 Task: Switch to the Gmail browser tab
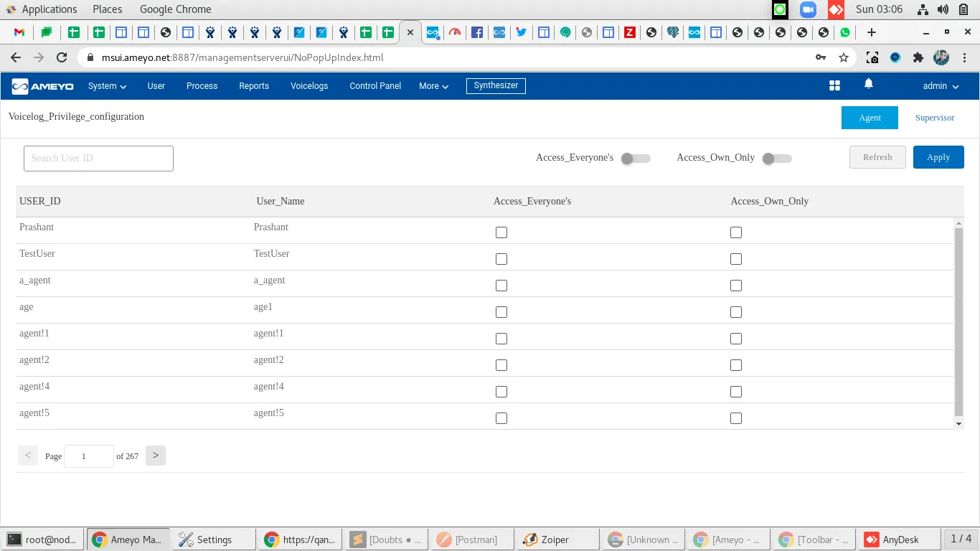tap(19, 32)
